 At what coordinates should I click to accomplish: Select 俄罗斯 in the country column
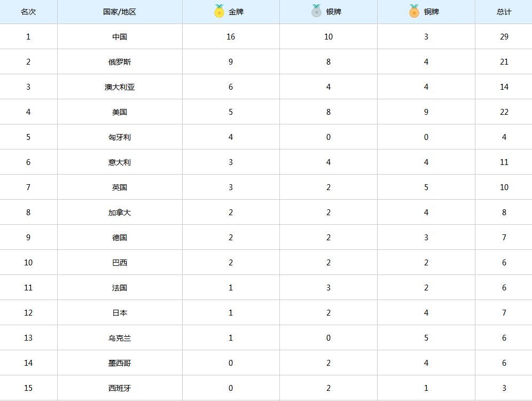click(120, 62)
